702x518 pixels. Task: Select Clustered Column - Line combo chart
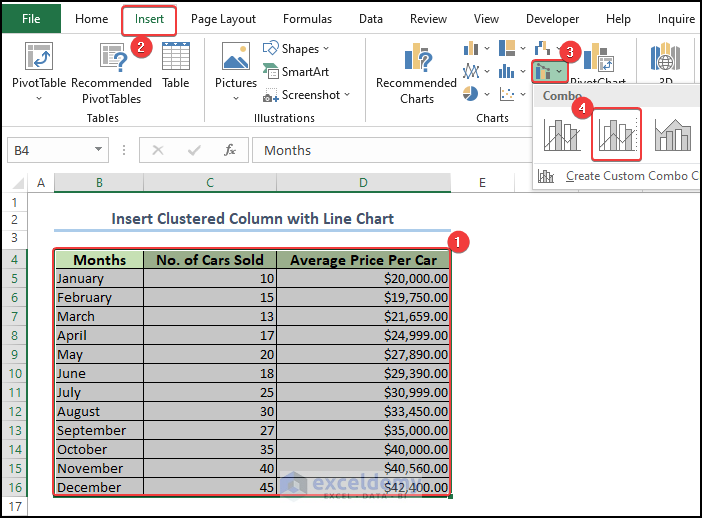point(562,134)
